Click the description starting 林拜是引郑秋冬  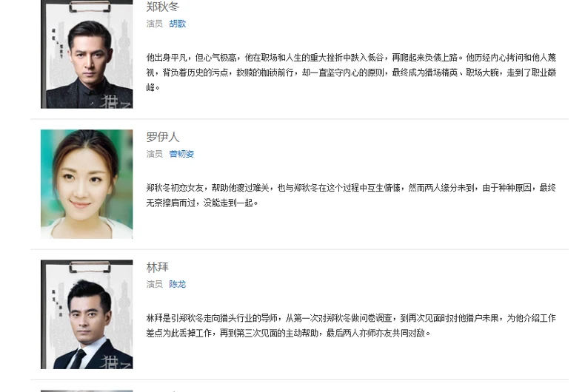tap(351, 325)
